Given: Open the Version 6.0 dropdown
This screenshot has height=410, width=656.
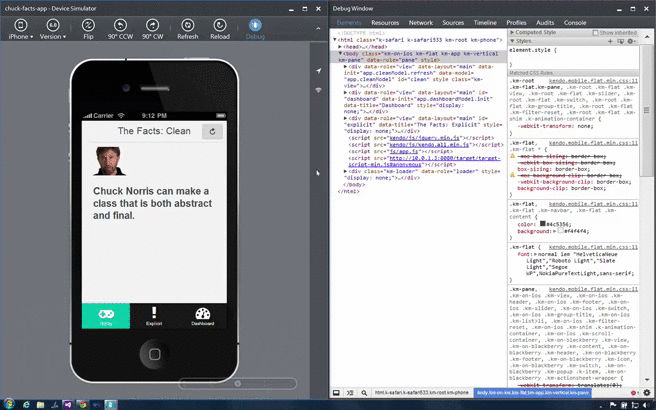Looking at the screenshot, I should [x=53, y=29].
